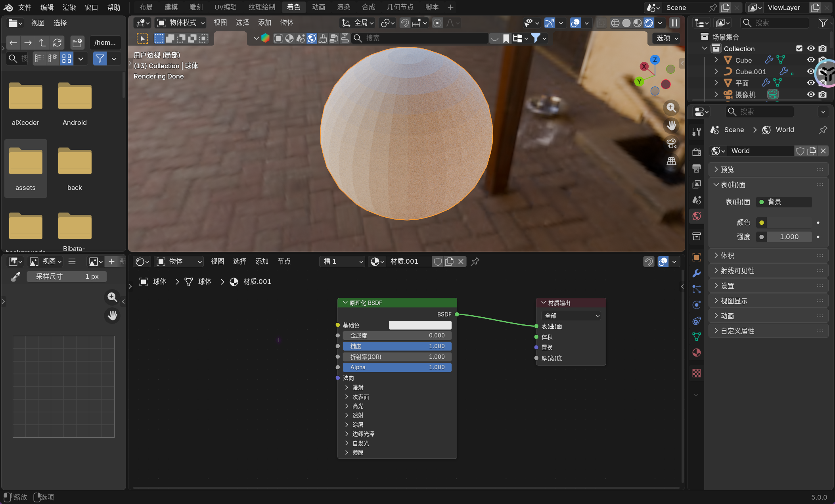This screenshot has width=835, height=504.
Task: Open the 渲染 menu in top bar
Action: 69,7
